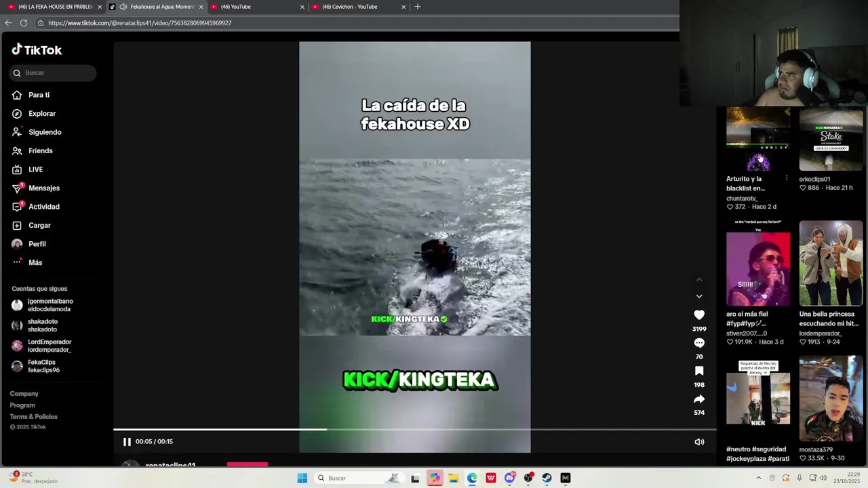Screen dimensions: 868x488
Task: Click the TikTok logo
Action: (37, 49)
